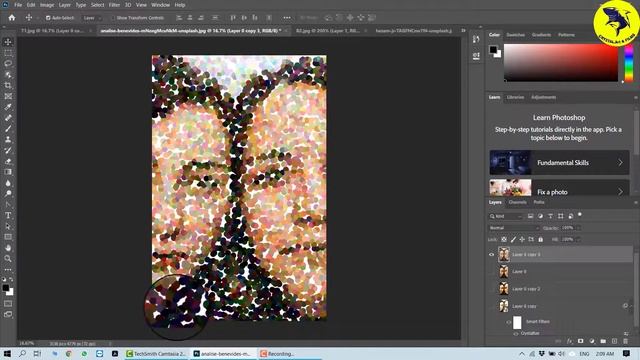Open the Window menu

160,5
